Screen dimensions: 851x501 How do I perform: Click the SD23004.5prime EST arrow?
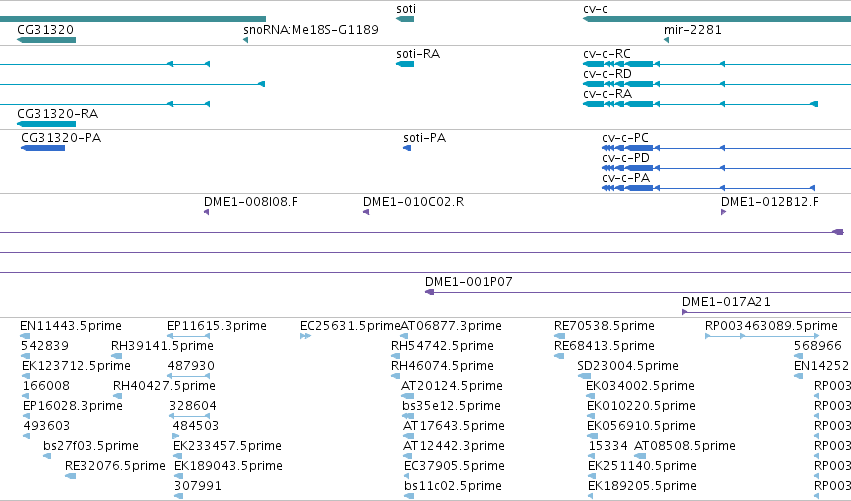coord(584,376)
